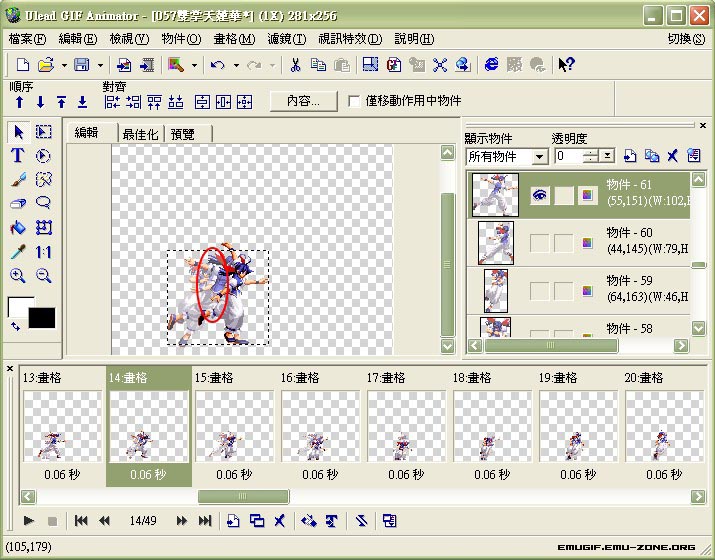Select the Text tool

pyautogui.click(x=18, y=156)
